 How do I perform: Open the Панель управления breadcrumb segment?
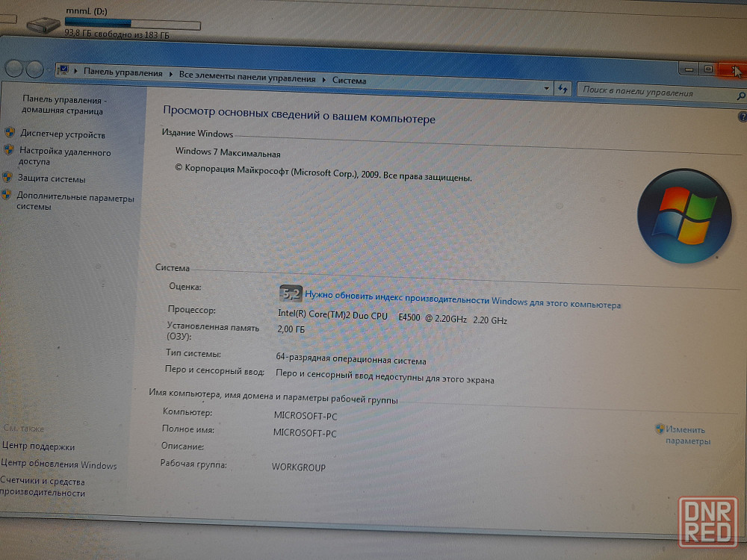[123, 73]
